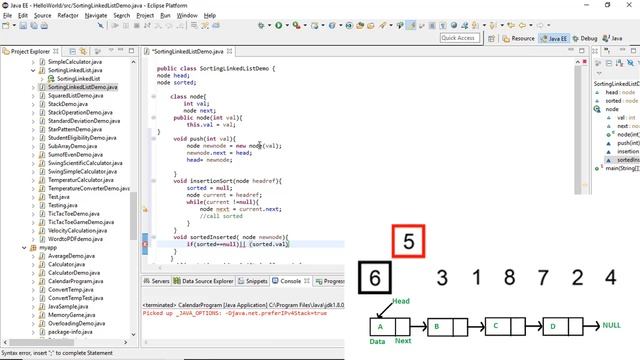Screen dimensions: 640x360
Task: Click the editor vertical scrollbar
Action: point(578,129)
